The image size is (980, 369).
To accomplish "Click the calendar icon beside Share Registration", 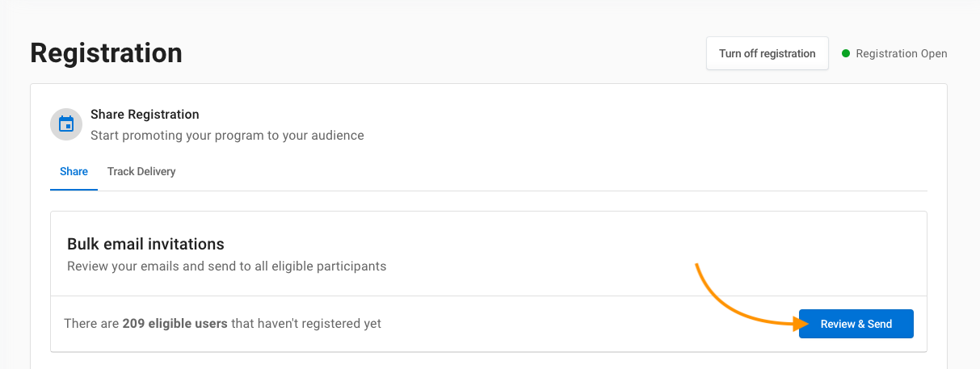I will [66, 124].
